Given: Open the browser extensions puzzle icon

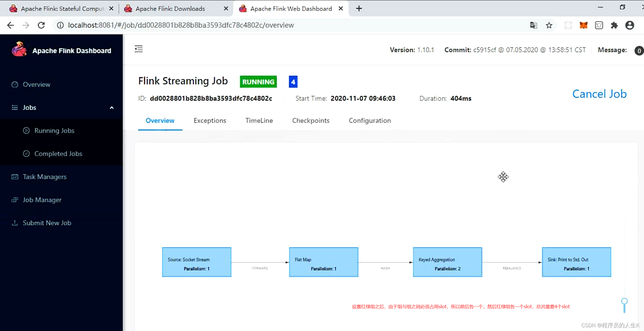Looking at the screenshot, I should [x=614, y=25].
